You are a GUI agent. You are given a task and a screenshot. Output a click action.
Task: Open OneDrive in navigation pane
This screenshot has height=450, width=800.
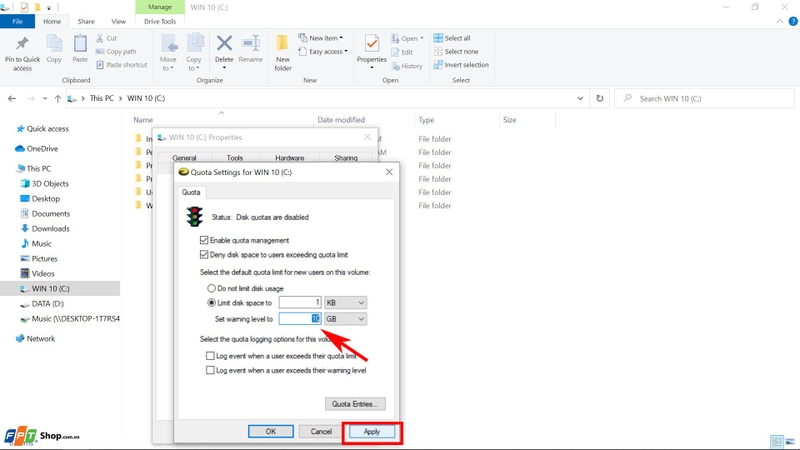click(36, 148)
